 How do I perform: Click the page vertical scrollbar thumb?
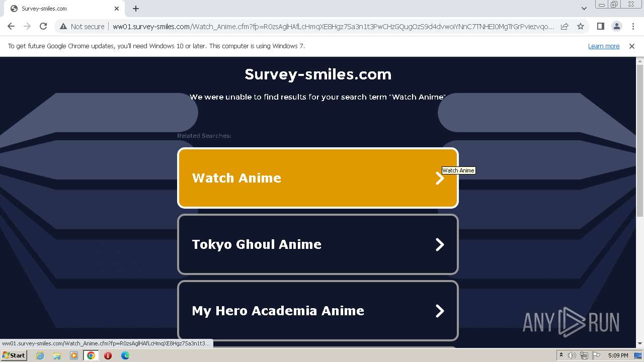640,141
